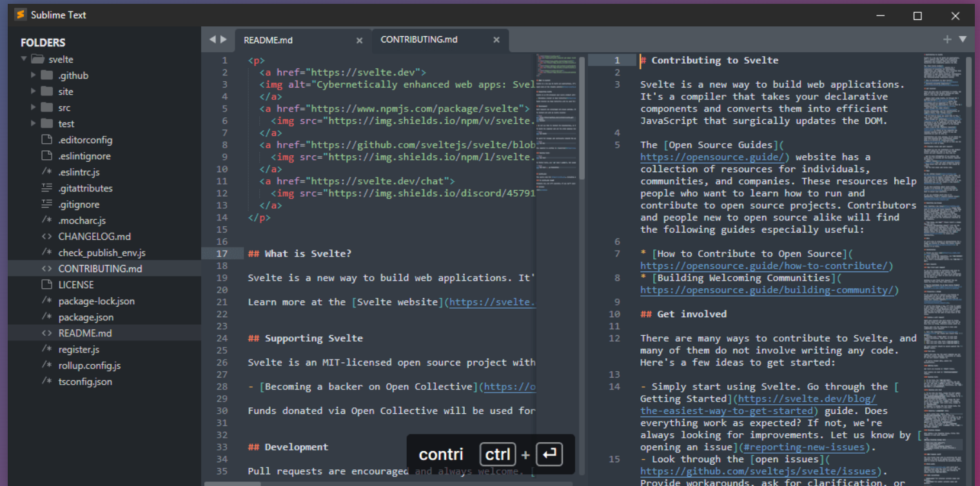Click the tsconfig.json file icon
This screenshot has width=980, height=486.
[46, 381]
